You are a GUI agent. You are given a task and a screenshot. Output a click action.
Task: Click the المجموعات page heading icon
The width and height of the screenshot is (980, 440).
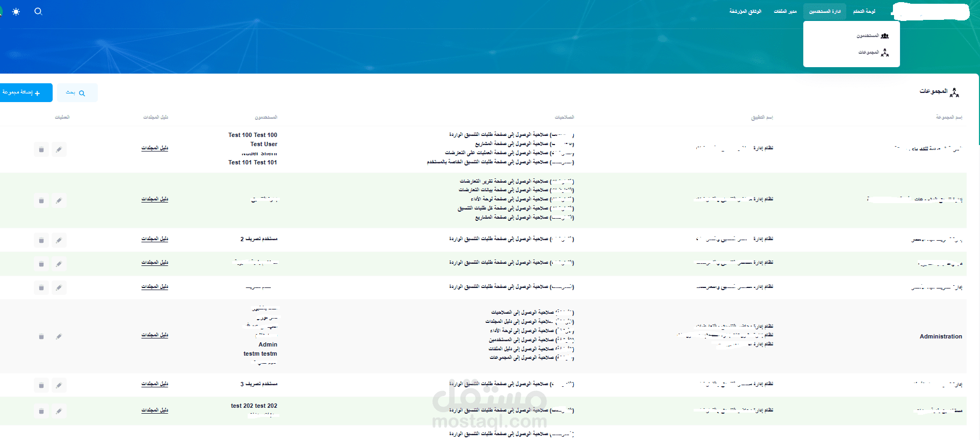(954, 92)
